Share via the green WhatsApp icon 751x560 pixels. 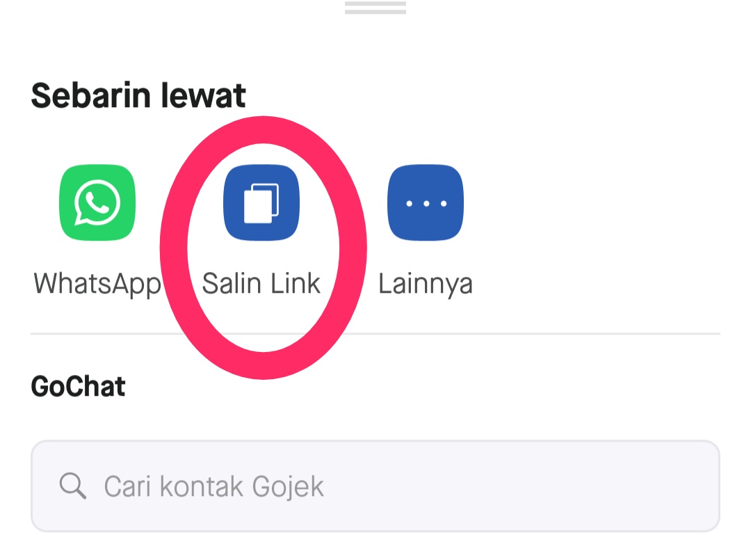point(97,202)
